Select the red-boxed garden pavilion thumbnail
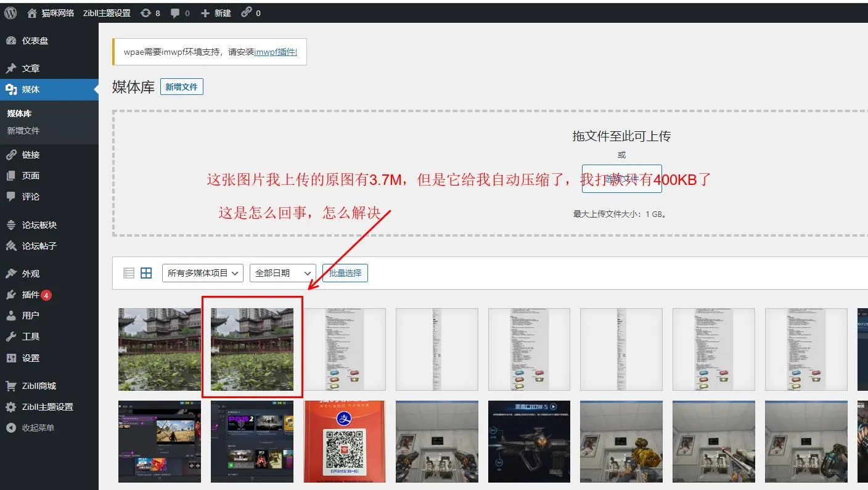Screen dimensions: 868x490 point(252,349)
